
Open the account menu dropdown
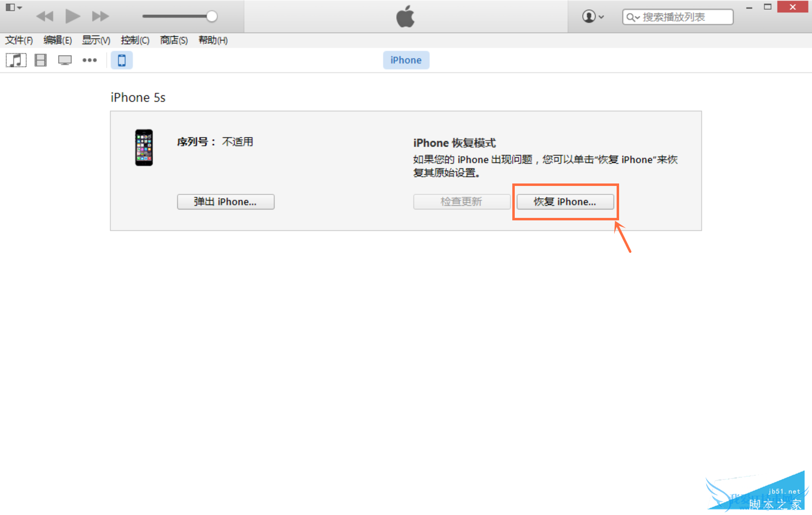(592, 16)
